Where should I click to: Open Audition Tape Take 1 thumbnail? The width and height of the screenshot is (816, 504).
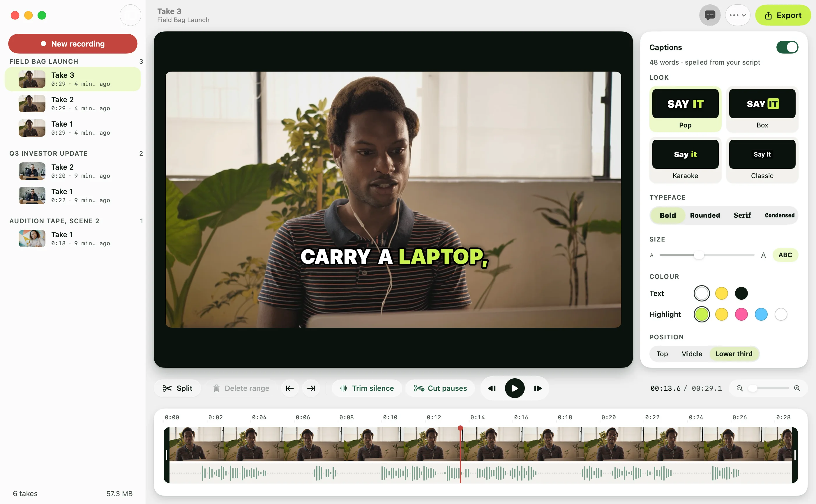pyautogui.click(x=32, y=239)
